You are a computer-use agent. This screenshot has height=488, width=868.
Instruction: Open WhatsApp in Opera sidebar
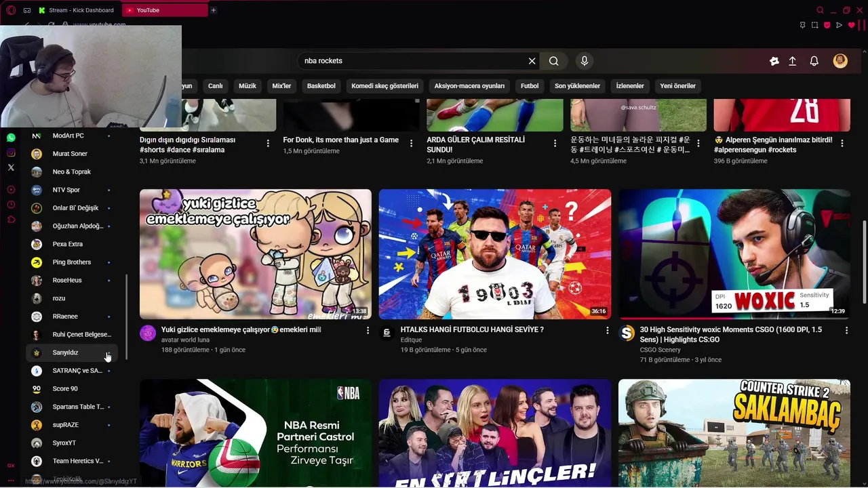pos(11,138)
